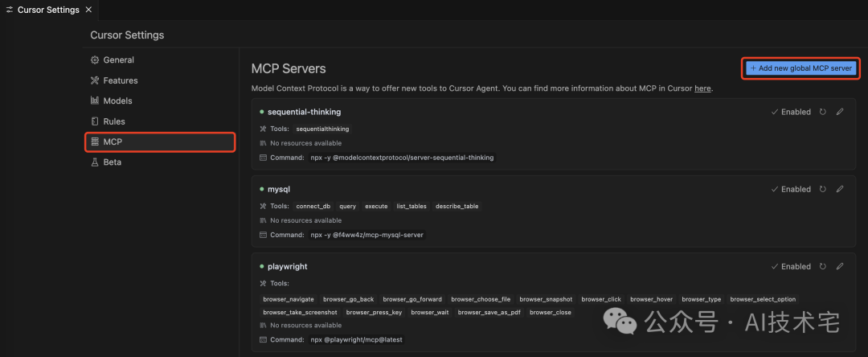Click the browser_navigate tool tag
868x357 pixels.
point(289,299)
